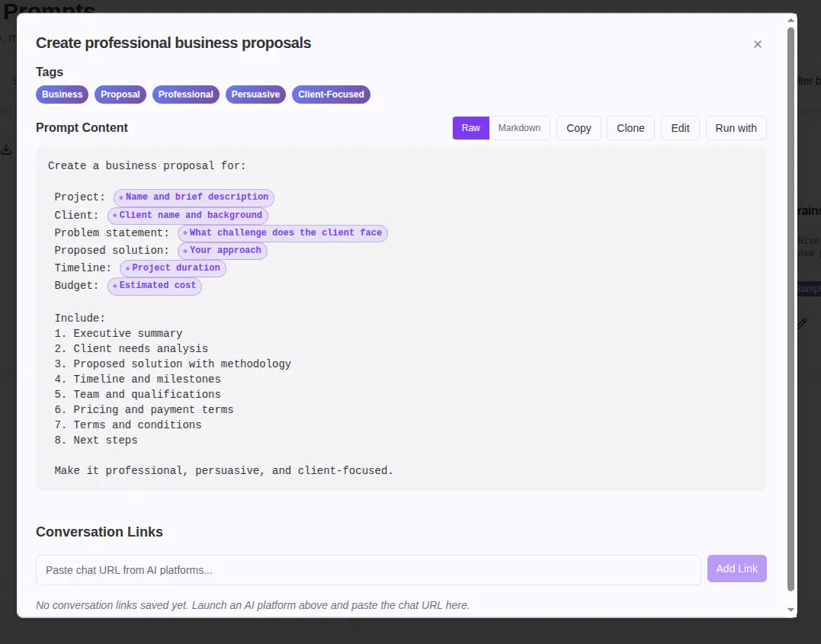The image size is (821, 644).
Task: Edit the business proposal prompt
Action: coord(680,128)
